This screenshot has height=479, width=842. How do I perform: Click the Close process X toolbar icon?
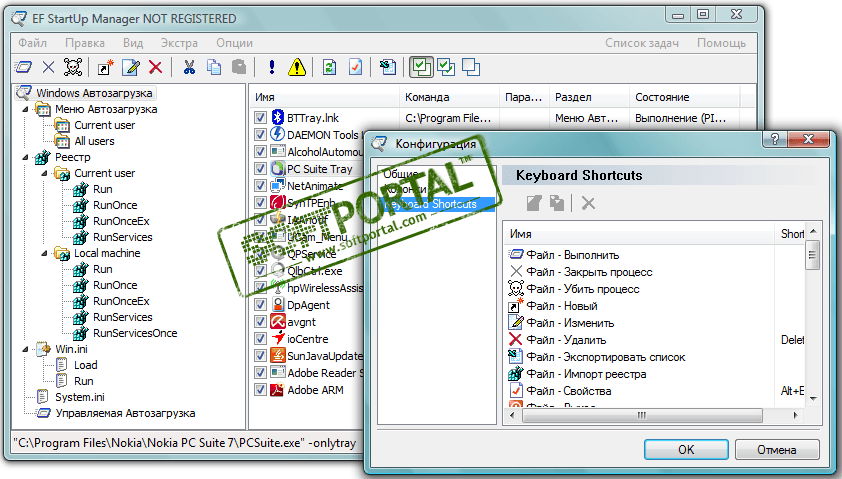tap(48, 67)
